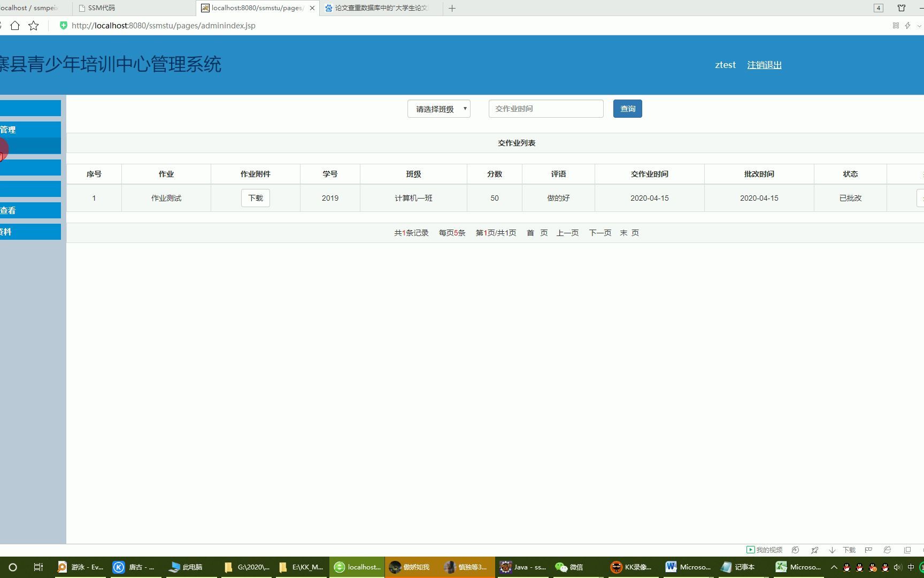The image size is (924, 578).
Task: Download the 作业测试 attachment via 下载
Action: 255,198
